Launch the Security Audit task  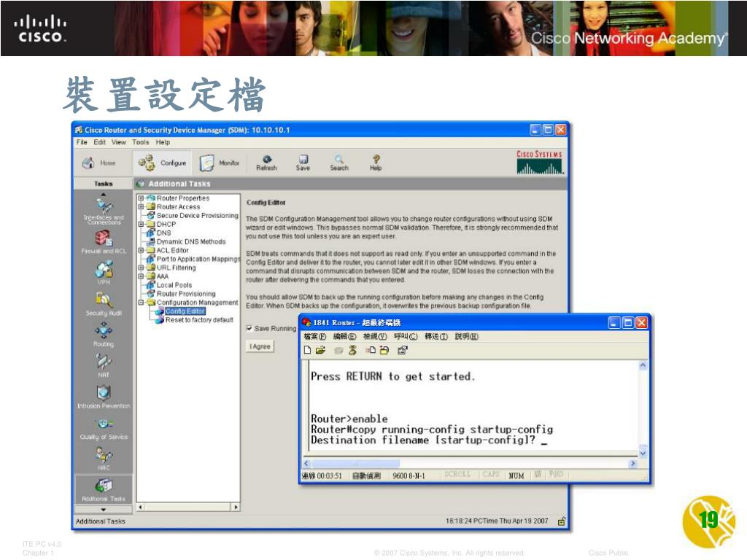[104, 304]
